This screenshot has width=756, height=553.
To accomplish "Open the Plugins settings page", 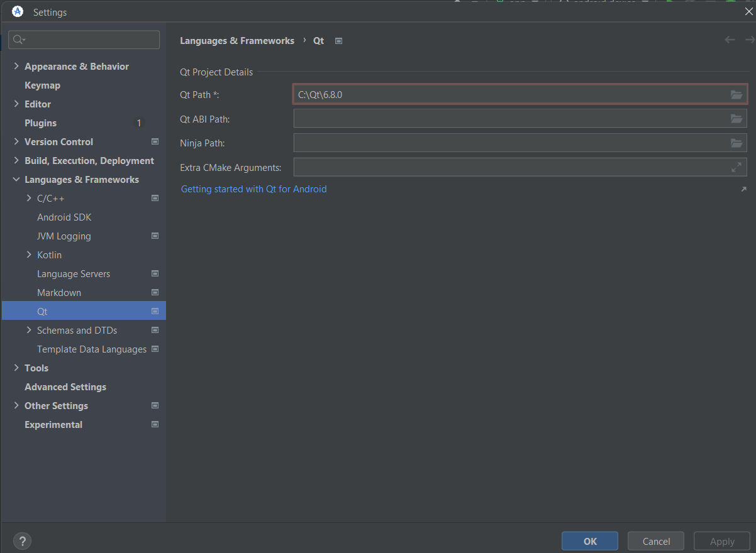I will [x=40, y=123].
